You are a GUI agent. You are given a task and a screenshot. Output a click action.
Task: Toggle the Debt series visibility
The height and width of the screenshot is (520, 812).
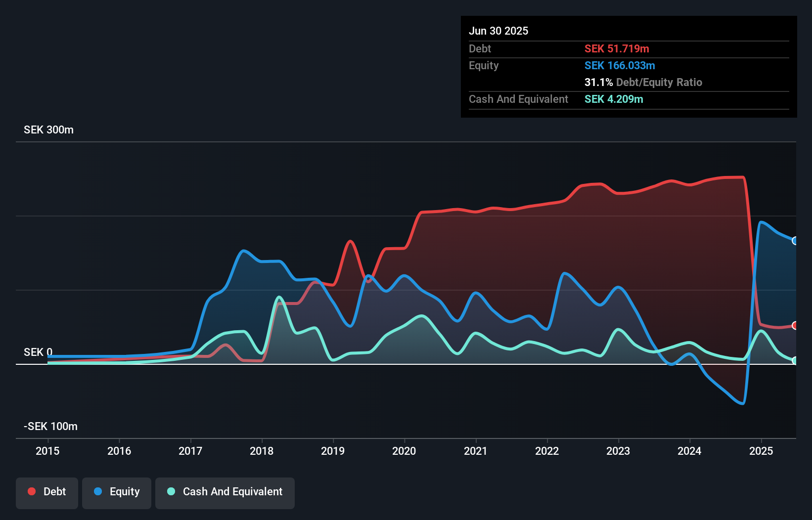pos(46,492)
